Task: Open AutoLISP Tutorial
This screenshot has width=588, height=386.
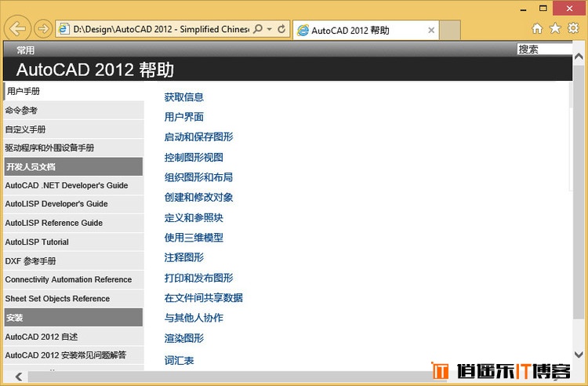Action: (x=74, y=242)
